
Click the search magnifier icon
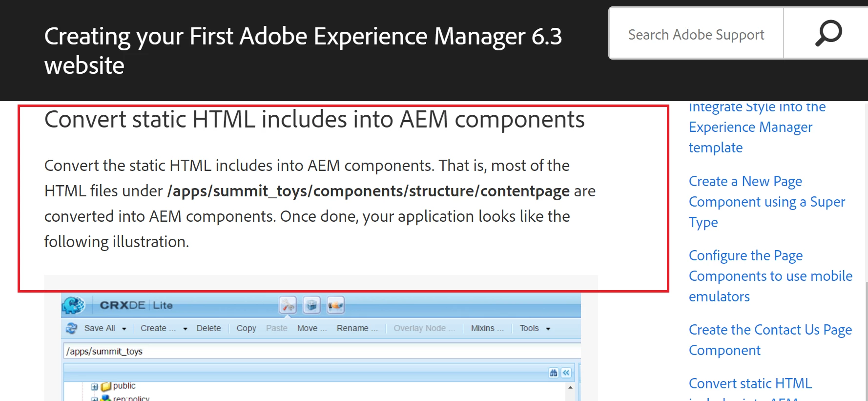pyautogui.click(x=828, y=33)
